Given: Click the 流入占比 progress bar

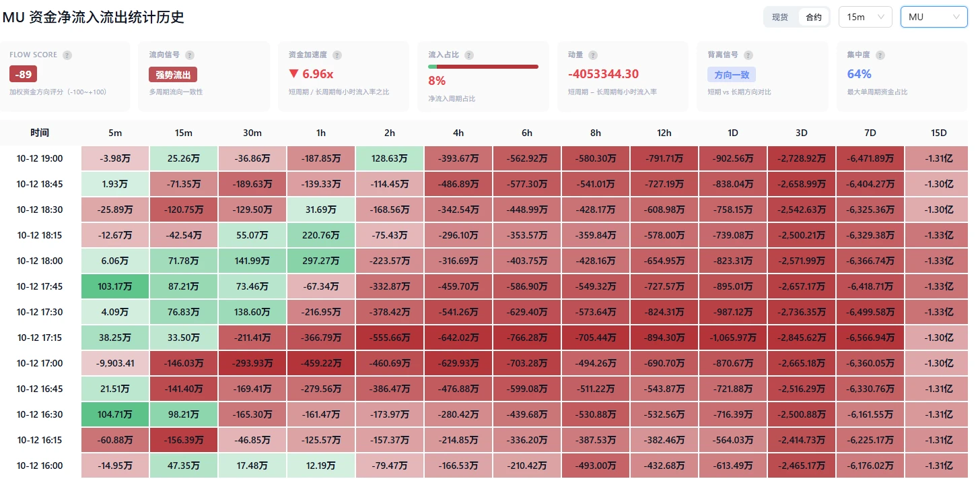Looking at the screenshot, I should (483, 67).
